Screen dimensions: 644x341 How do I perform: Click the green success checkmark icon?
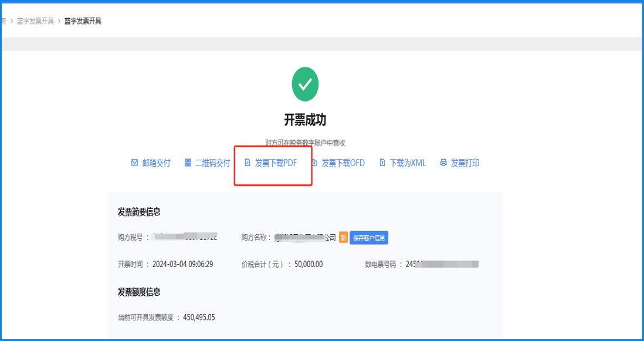pyautogui.click(x=305, y=84)
